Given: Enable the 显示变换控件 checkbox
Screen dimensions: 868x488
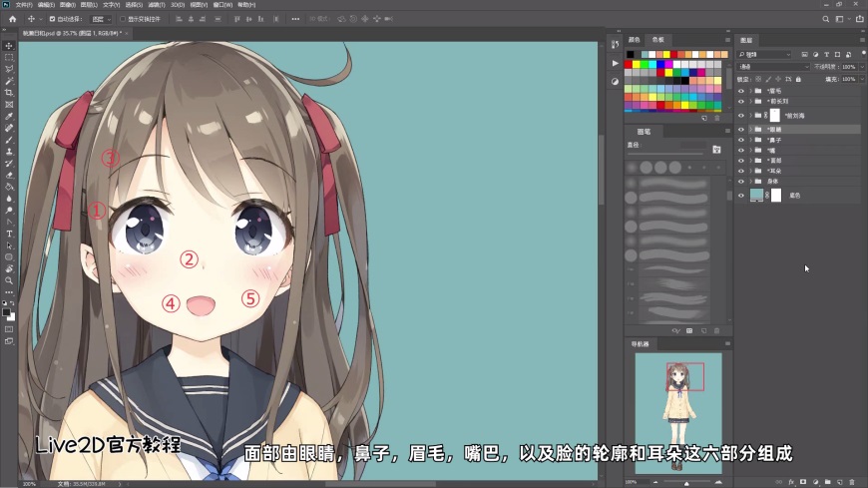Looking at the screenshot, I should click(123, 19).
